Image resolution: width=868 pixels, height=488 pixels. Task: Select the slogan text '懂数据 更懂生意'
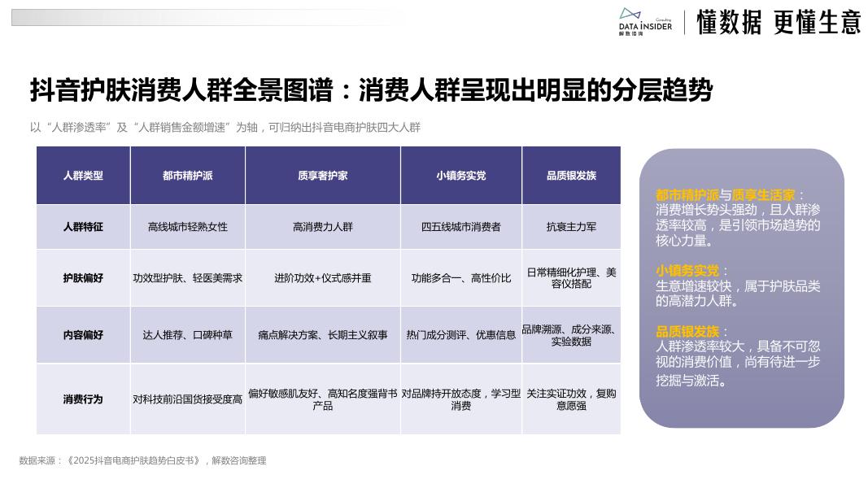tap(779, 23)
